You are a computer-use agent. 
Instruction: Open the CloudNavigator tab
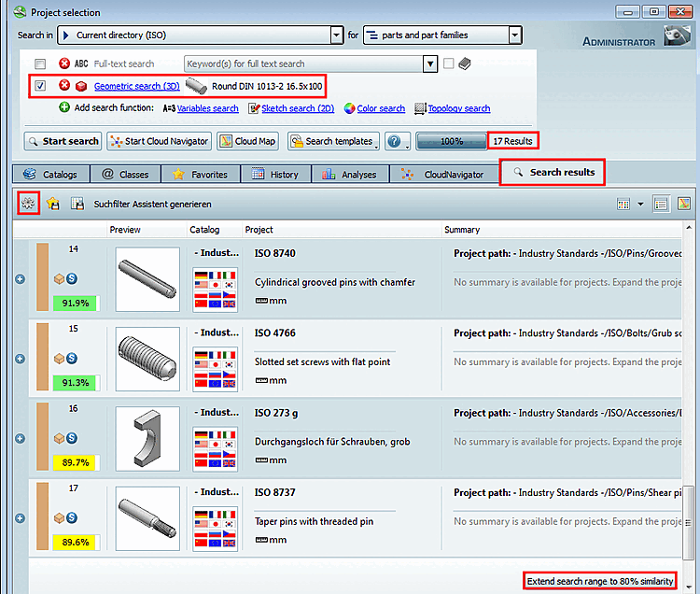tap(444, 174)
